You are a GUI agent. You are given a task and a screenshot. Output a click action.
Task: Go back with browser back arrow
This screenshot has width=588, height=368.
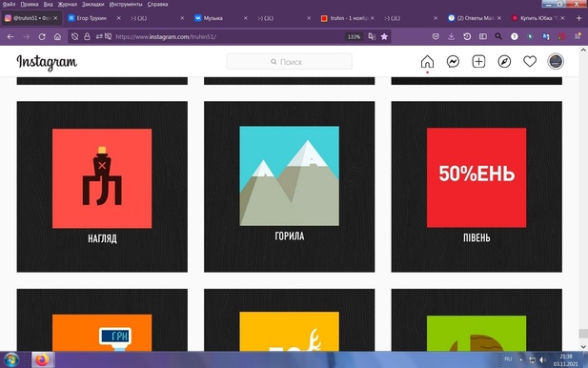(x=10, y=37)
